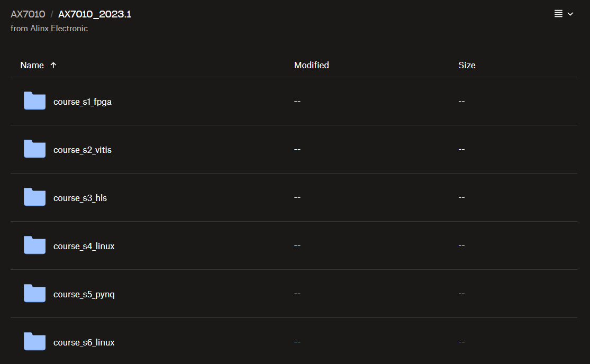Sort files by Name column
Image resolution: width=590 pixels, height=364 pixels.
tap(32, 65)
